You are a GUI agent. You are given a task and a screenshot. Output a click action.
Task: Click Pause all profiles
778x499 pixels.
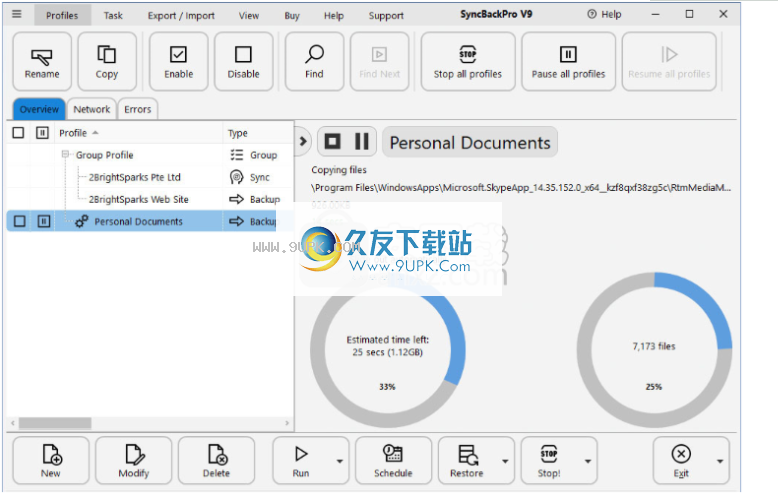(569, 62)
